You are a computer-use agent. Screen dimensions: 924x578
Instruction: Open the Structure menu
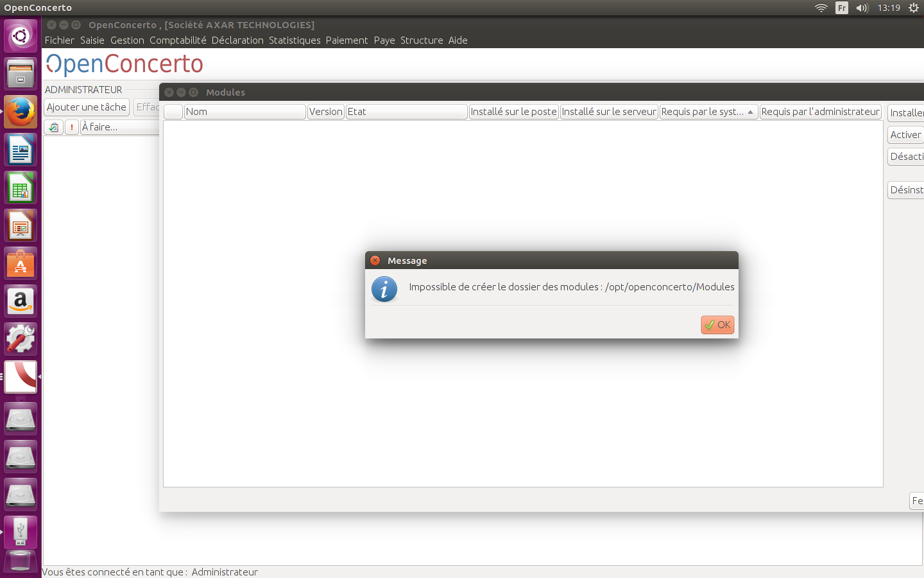(x=422, y=40)
